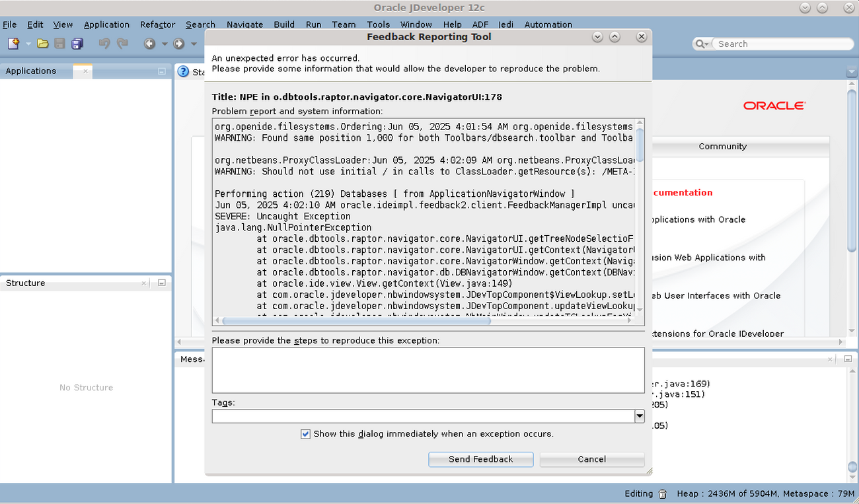Open the View menu
This screenshot has height=504, width=859.
pyautogui.click(x=63, y=24)
